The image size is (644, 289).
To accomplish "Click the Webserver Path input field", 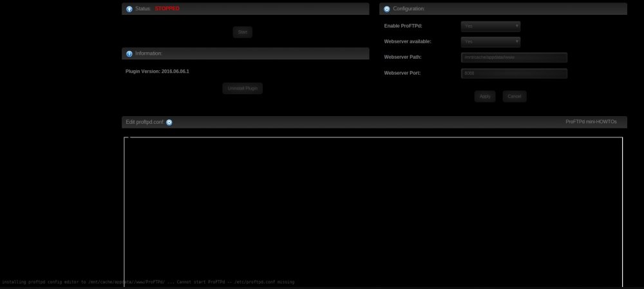I will click(514, 57).
